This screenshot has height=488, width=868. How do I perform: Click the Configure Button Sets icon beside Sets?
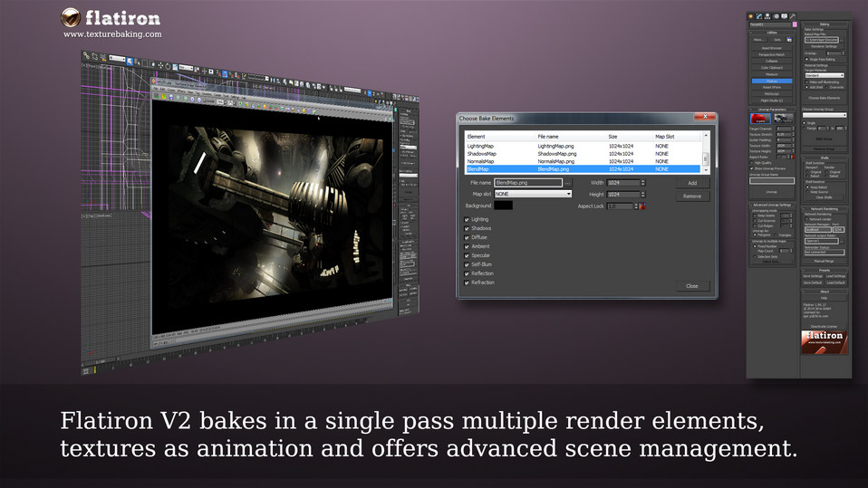pyautogui.click(x=789, y=40)
